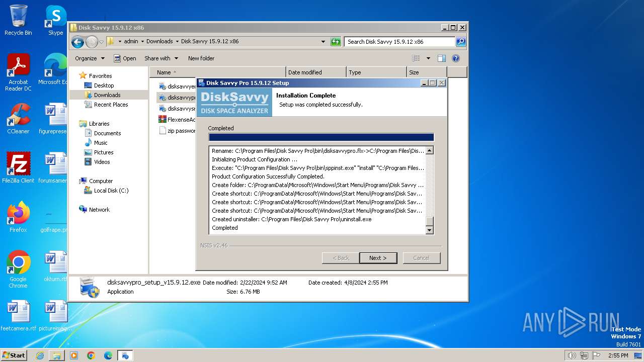644x362 pixels.
Task: Sort by Type column header
Action: click(376, 72)
